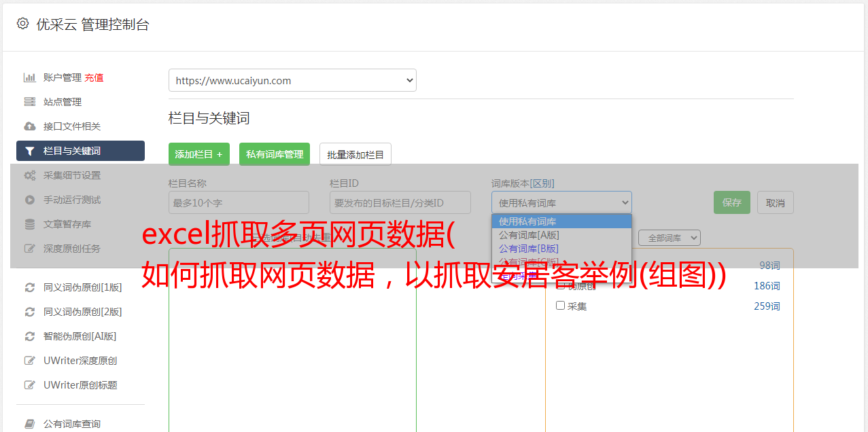This screenshot has height=432, width=868.
Task: Click the play icon for 手动运行测试
Action: (x=30, y=200)
